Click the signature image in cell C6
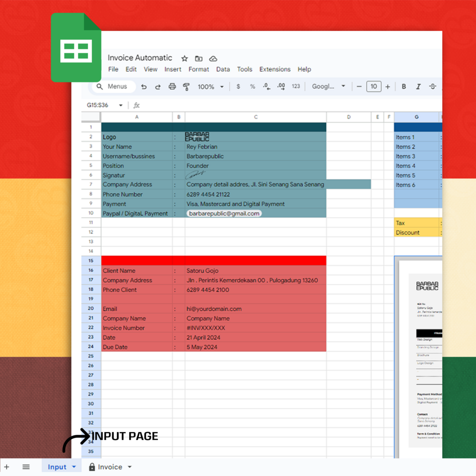 [x=196, y=175]
